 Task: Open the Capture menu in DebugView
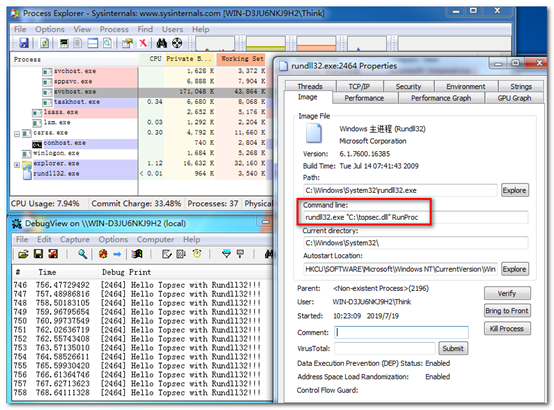[75, 239]
